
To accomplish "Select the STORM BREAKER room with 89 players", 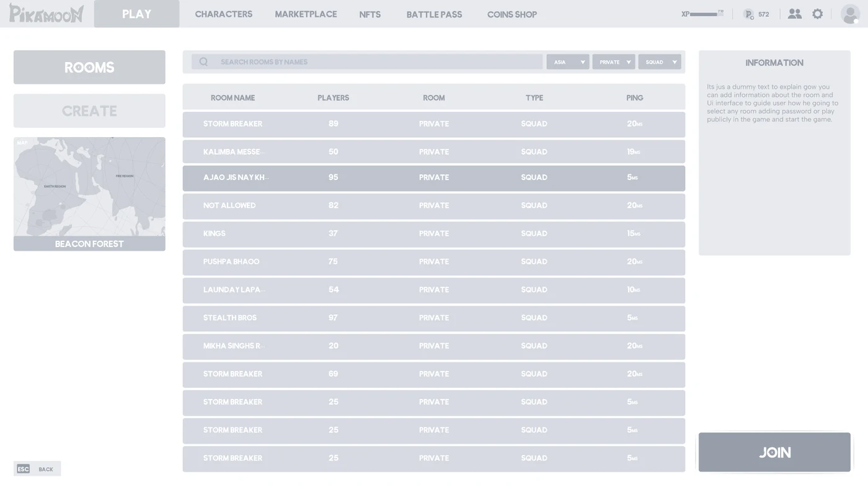I will point(434,124).
